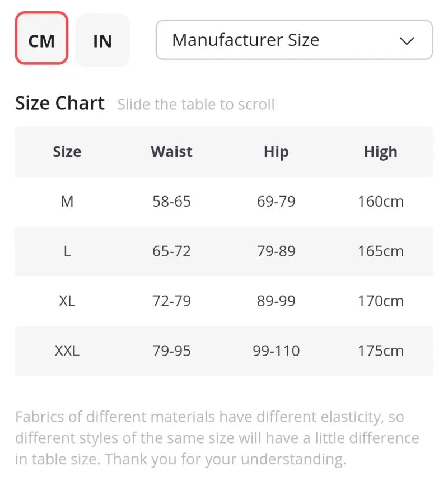
Task: Click hip value 99-110
Action: tap(276, 351)
